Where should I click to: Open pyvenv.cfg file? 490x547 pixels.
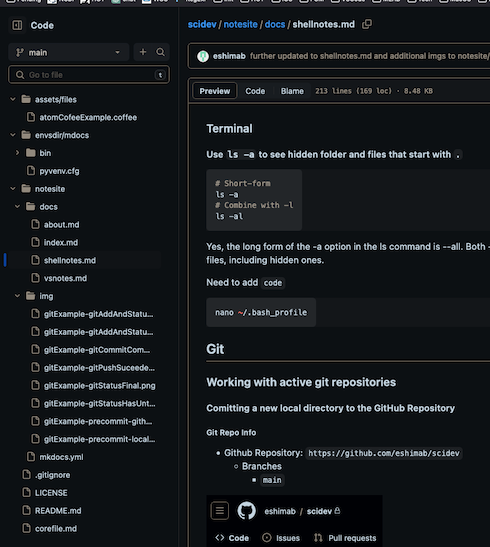tap(59, 171)
